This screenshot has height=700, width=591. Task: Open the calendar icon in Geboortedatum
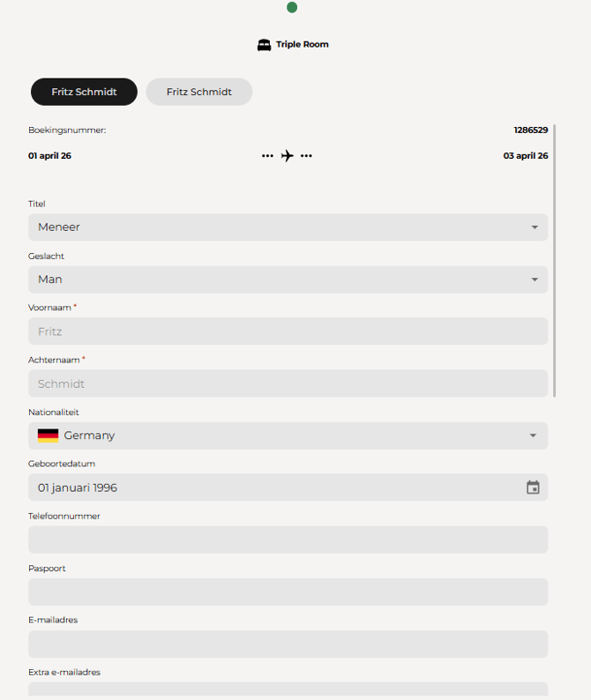533,488
